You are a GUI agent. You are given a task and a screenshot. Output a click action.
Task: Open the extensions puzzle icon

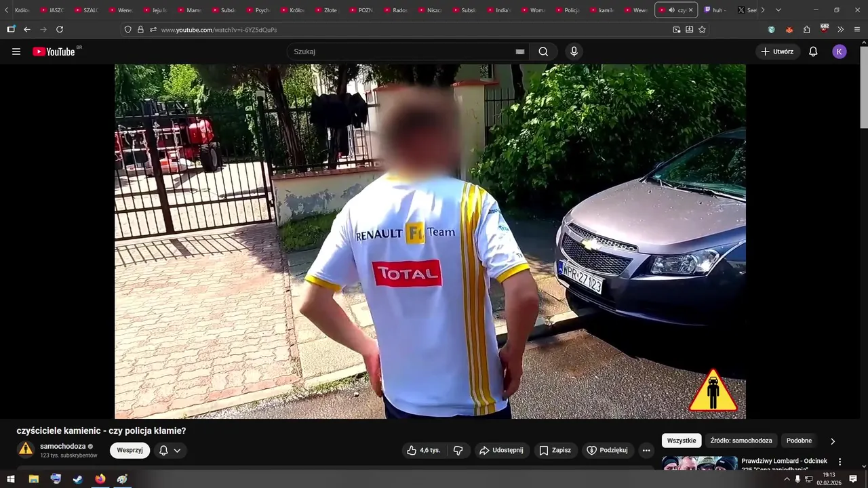806,29
